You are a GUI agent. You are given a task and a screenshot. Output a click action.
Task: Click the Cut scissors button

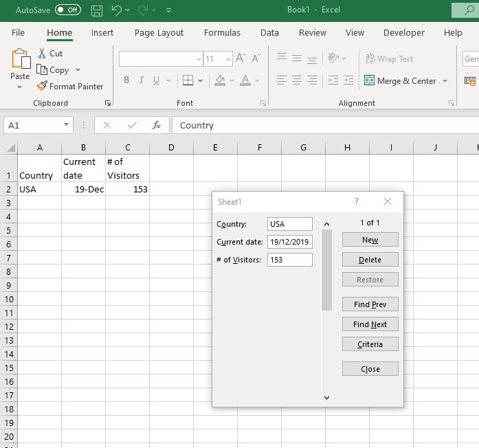pyautogui.click(x=50, y=53)
